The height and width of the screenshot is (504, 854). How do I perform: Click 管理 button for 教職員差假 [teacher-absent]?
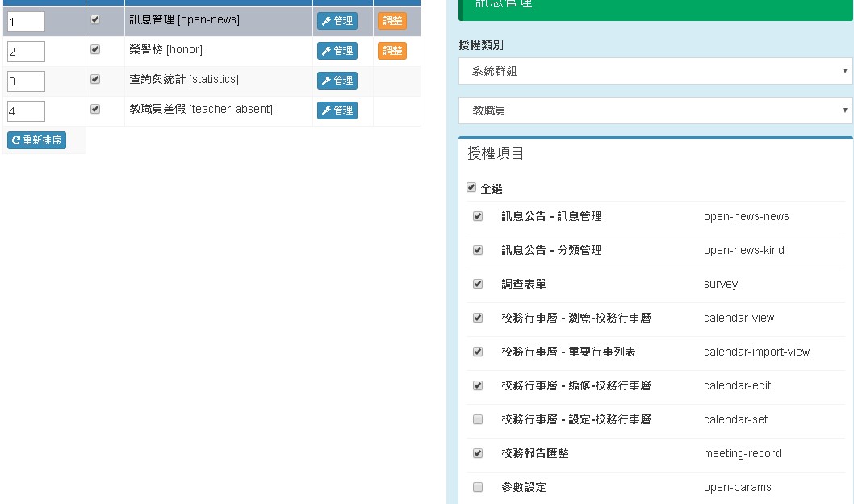(337, 110)
